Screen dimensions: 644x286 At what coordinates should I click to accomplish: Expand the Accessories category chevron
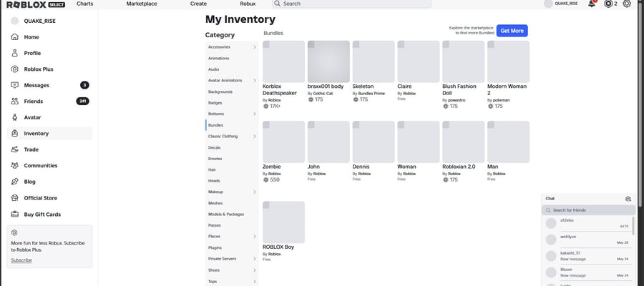(x=255, y=47)
